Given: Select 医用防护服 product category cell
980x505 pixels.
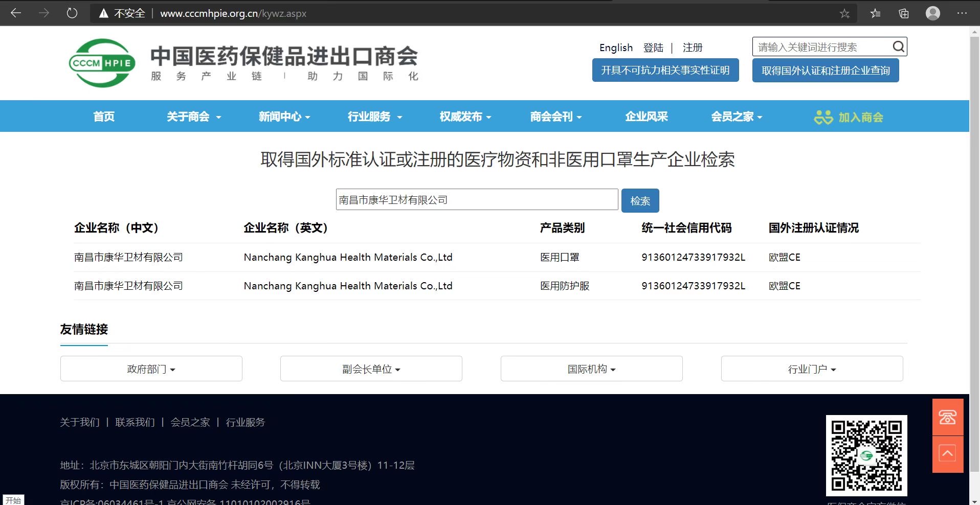Looking at the screenshot, I should pos(565,286).
